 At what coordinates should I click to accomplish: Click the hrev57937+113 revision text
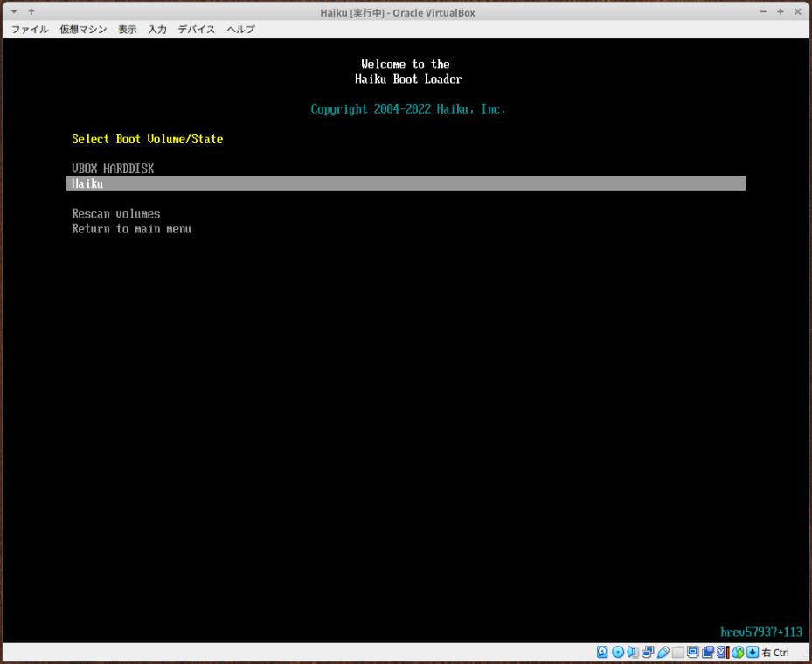coord(760,632)
